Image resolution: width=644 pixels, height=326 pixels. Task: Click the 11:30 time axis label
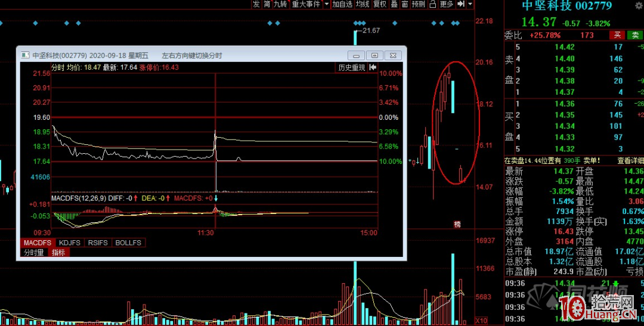[x=206, y=232]
